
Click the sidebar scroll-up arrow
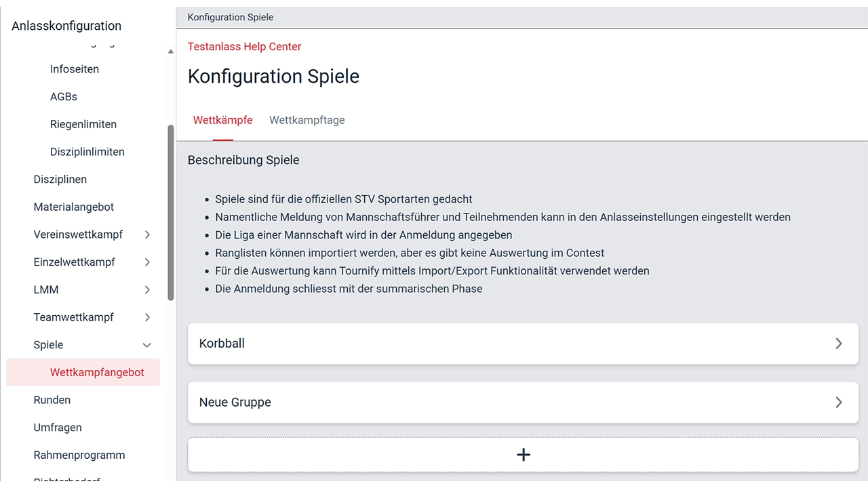(171, 52)
